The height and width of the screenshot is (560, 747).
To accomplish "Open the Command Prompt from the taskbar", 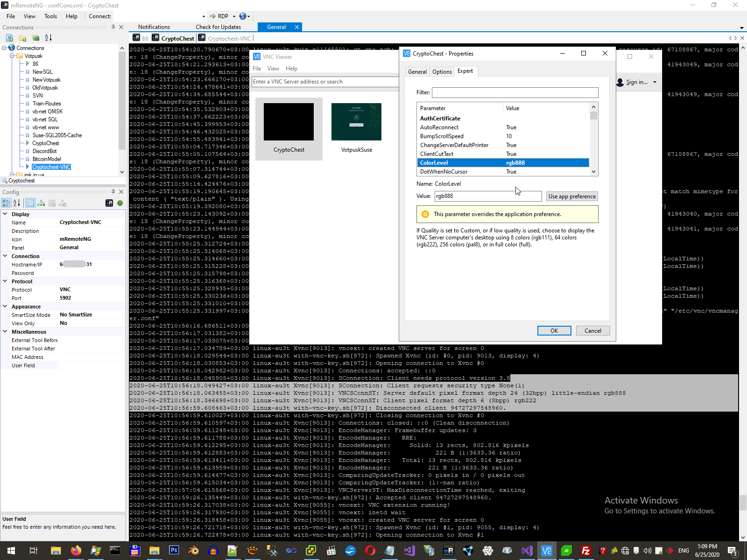I will coord(115,551).
